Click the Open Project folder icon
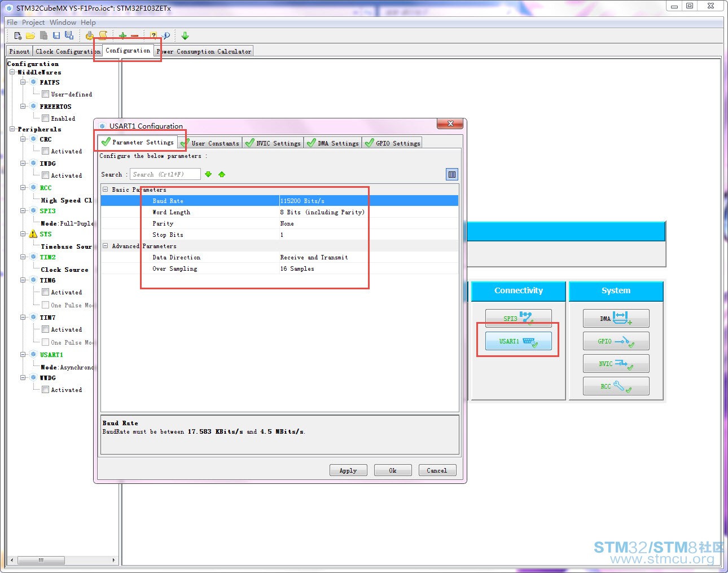The image size is (728, 573). [30, 36]
